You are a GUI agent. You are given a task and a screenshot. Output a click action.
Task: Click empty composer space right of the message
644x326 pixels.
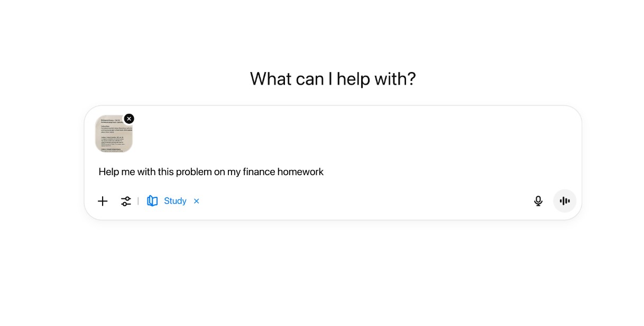tap(449, 172)
